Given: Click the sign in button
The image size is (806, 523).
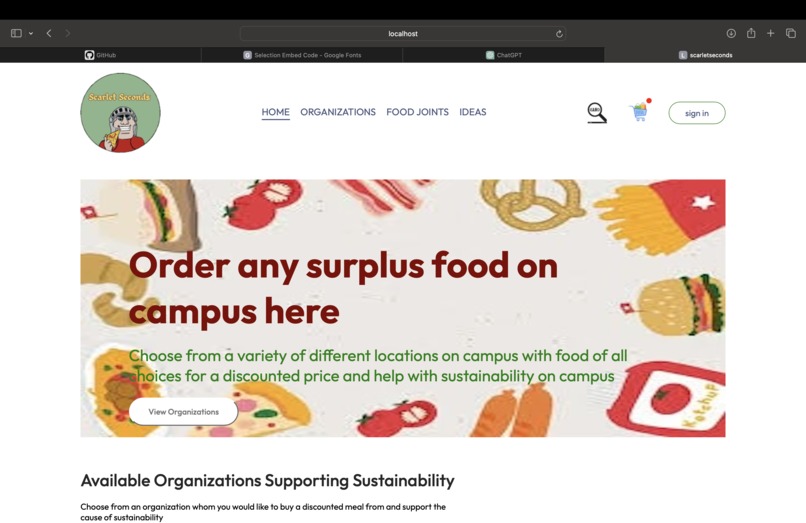Looking at the screenshot, I should tap(697, 113).
